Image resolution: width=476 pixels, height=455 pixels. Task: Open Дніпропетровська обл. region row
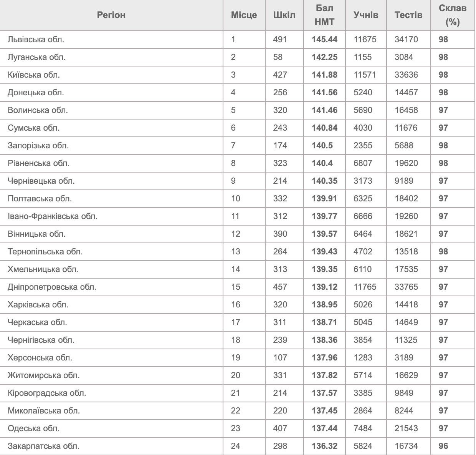(52, 287)
